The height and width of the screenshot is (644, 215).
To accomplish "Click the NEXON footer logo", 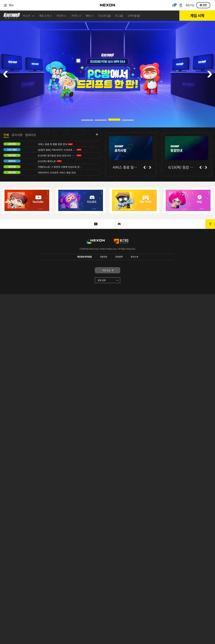I will 96,241.
